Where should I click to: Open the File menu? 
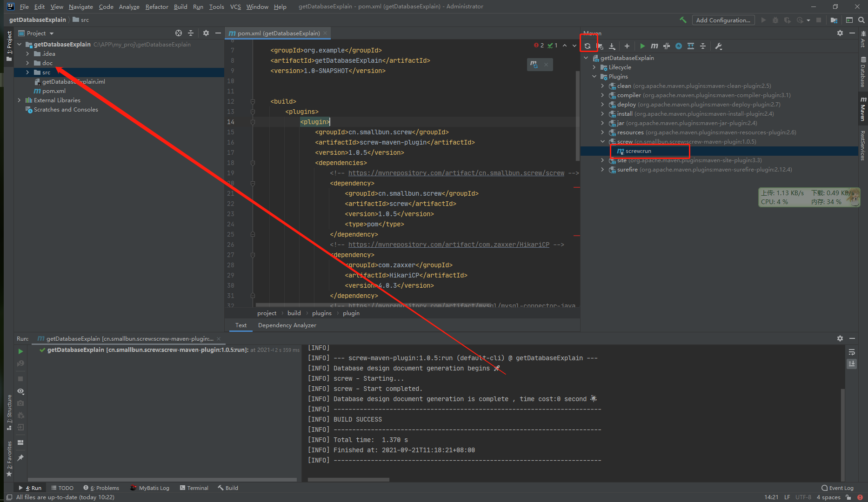[24, 7]
